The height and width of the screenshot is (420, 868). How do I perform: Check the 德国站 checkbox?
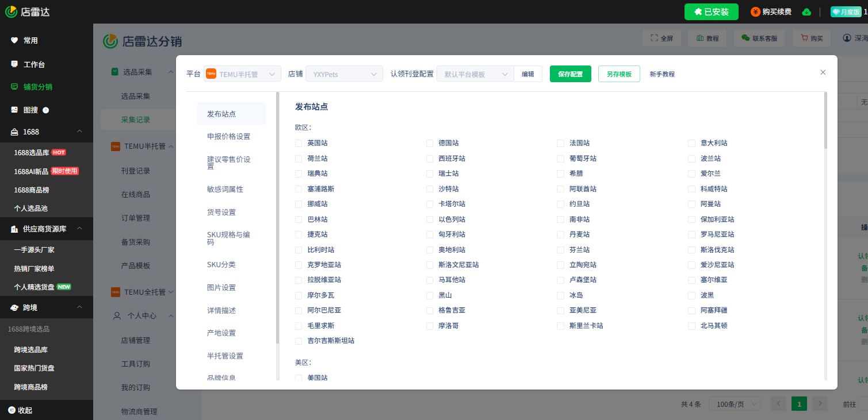pyautogui.click(x=430, y=143)
